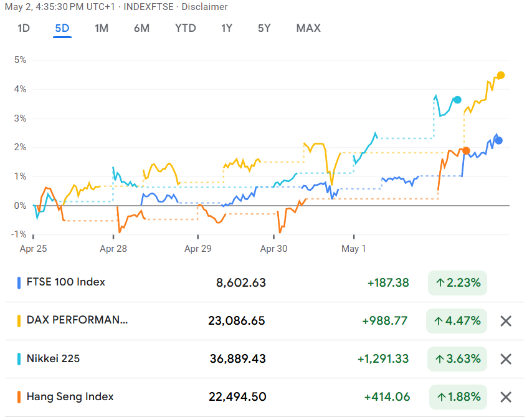
Task: Switch to the MAX time range tab
Action: point(308,28)
